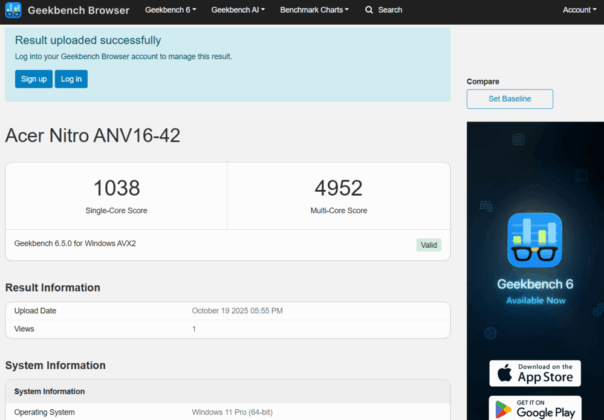Click the Single-Core Score label
The height and width of the screenshot is (420, 604).
pos(116,211)
